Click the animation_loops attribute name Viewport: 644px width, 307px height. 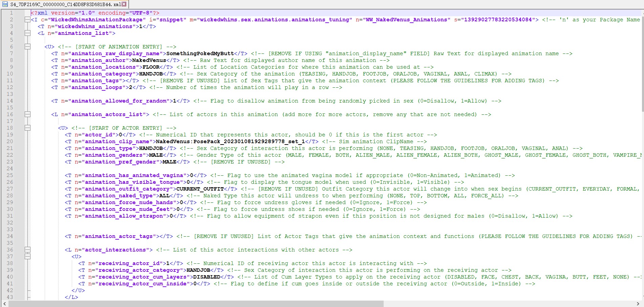click(x=97, y=87)
